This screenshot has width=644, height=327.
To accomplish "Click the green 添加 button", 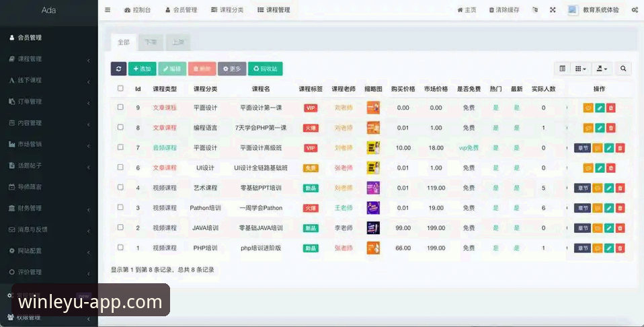I will [142, 69].
